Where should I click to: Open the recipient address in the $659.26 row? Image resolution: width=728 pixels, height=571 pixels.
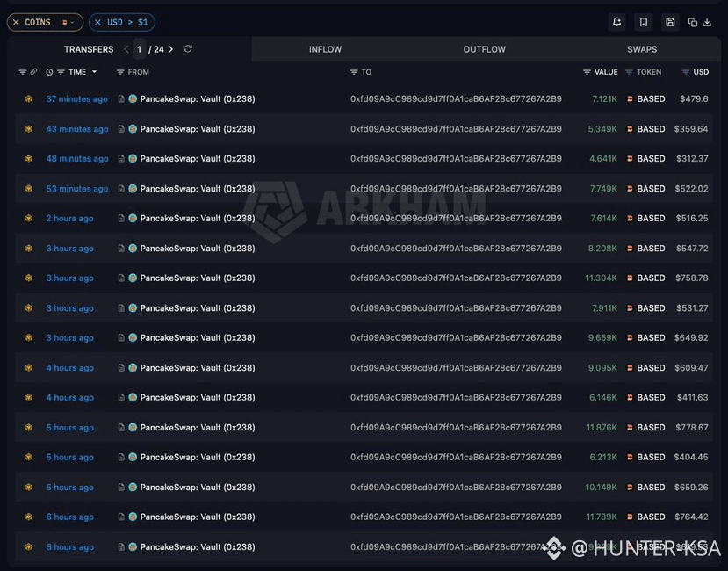pyautogui.click(x=456, y=487)
